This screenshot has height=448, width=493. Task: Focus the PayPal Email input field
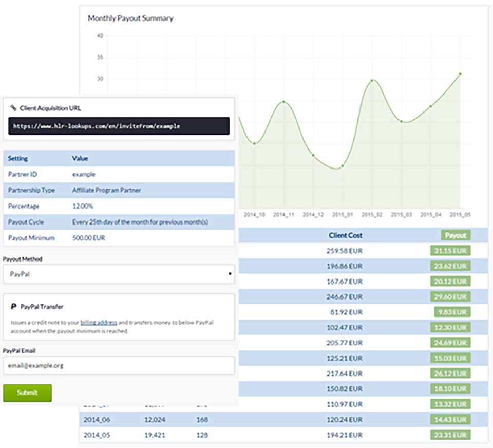click(x=119, y=365)
